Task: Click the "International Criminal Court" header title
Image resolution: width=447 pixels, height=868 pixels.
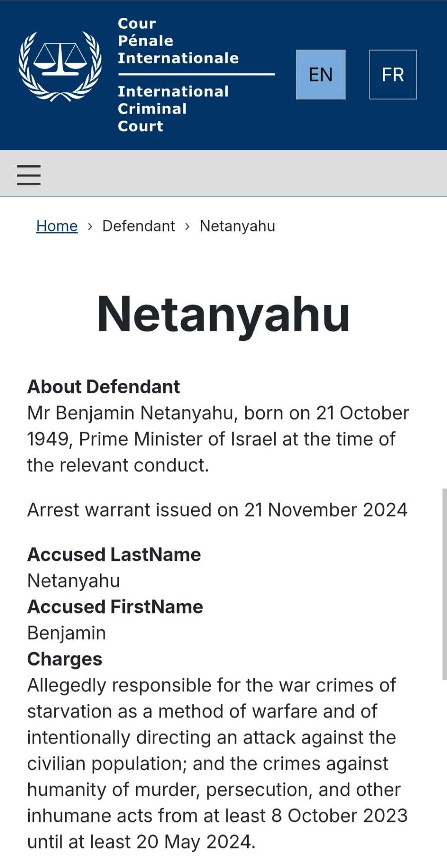Action: (x=173, y=108)
